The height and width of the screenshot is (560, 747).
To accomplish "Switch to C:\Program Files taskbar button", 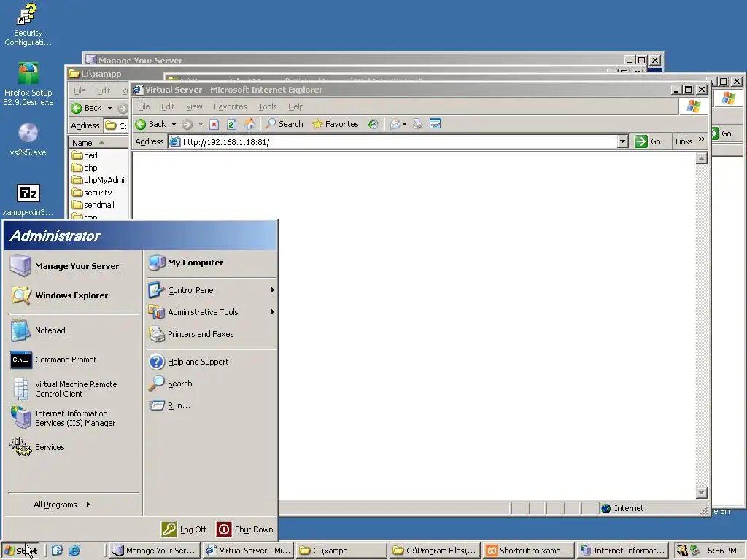I will pos(435,551).
